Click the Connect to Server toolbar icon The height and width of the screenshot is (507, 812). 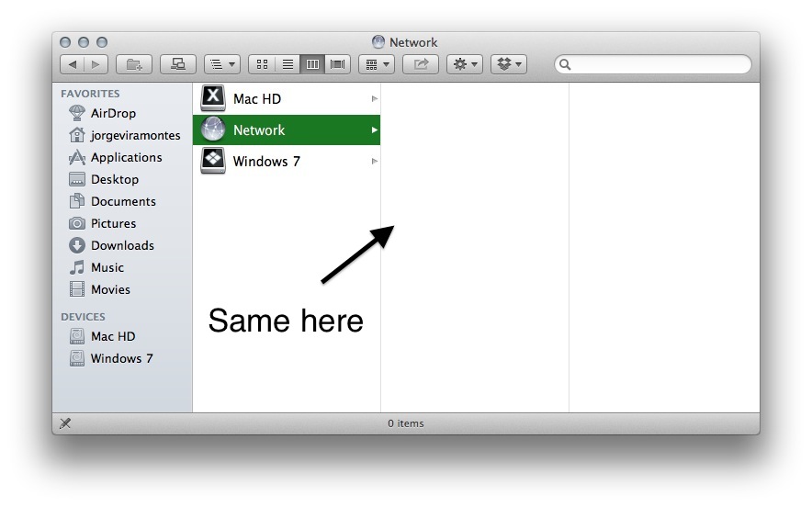coord(177,64)
